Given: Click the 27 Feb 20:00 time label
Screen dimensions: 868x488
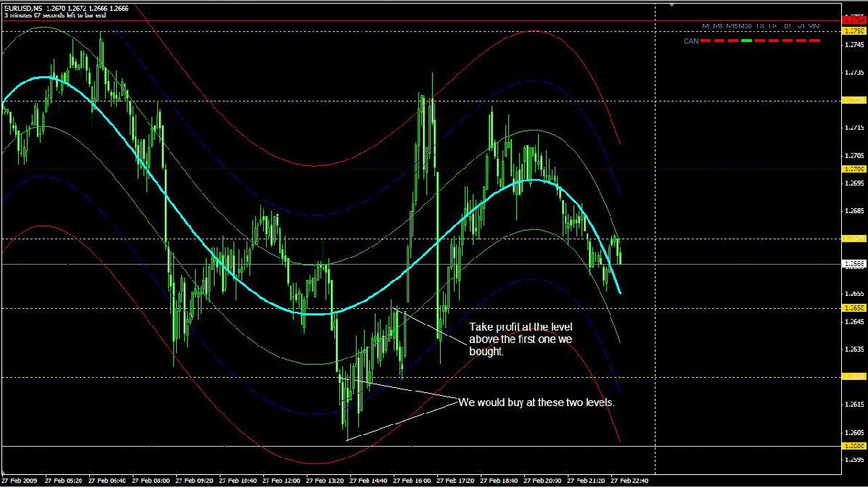Looking at the screenshot, I should tap(543, 481).
